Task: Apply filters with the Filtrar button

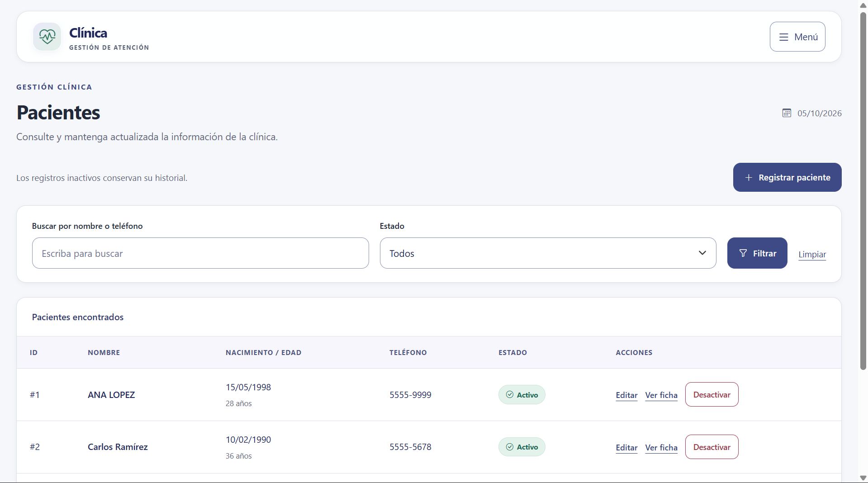Action: coord(757,253)
